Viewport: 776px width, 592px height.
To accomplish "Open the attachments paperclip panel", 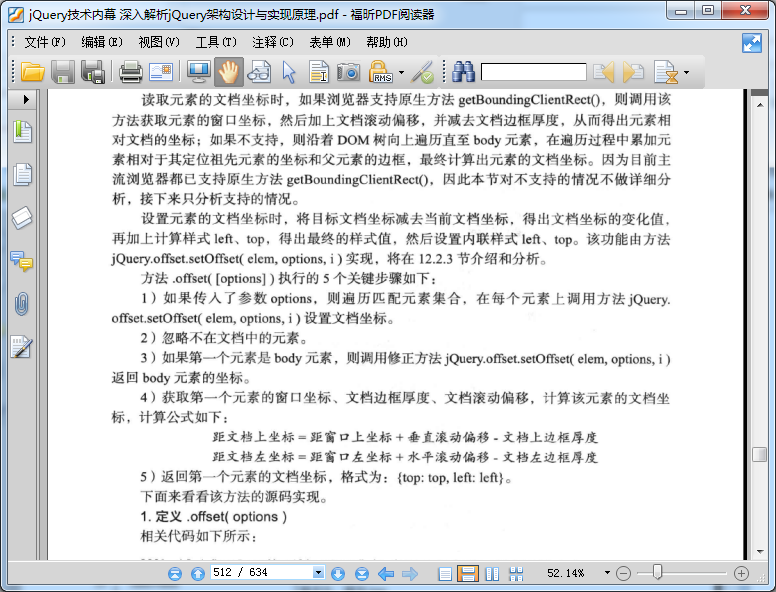I will coord(22,304).
